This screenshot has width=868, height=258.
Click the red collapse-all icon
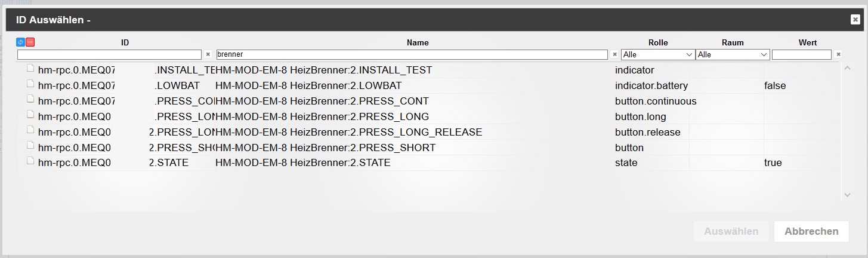[30, 42]
